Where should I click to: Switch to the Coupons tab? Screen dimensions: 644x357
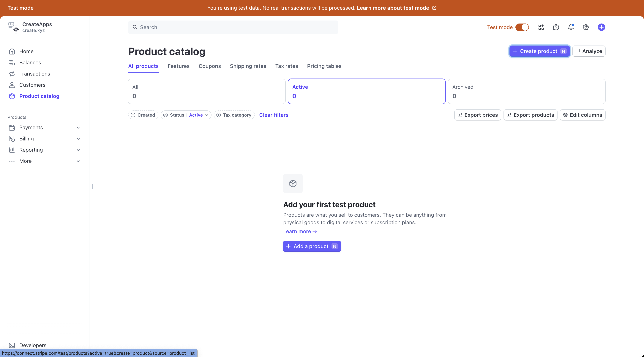click(x=209, y=66)
